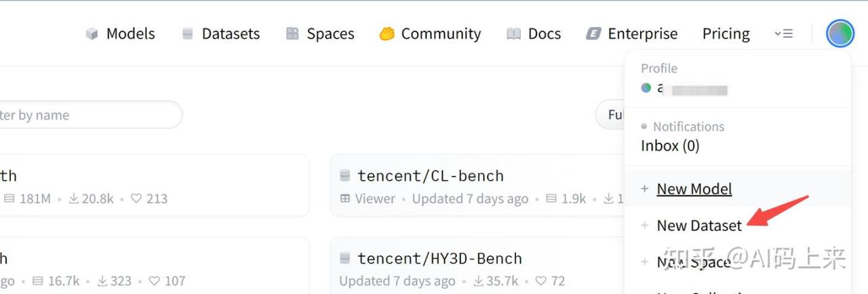The width and height of the screenshot is (868, 294).
Task: Open the Pricing page link
Action: point(726,34)
